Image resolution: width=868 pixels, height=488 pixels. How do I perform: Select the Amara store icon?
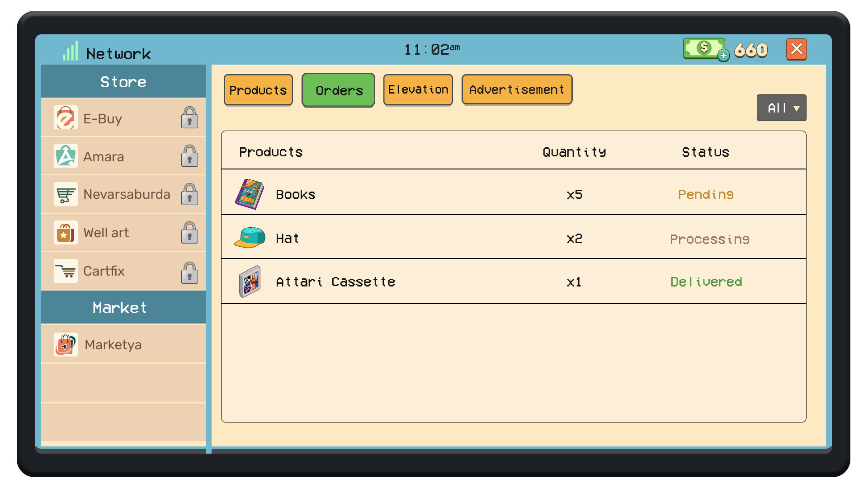click(66, 156)
